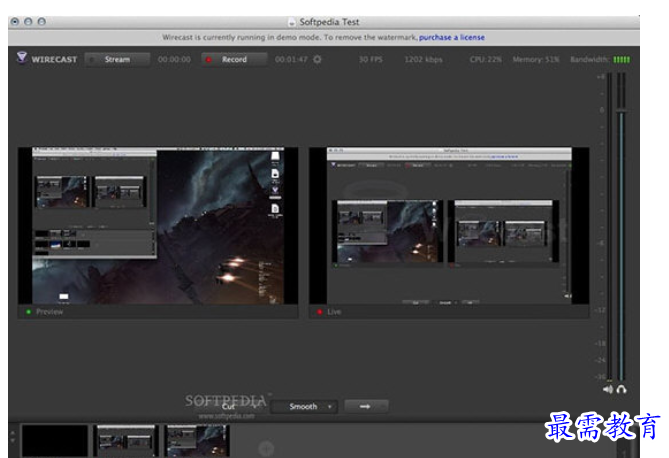This screenshot has width=669, height=458.
Task: Adjust the right audio level slider
Action: 621,111
